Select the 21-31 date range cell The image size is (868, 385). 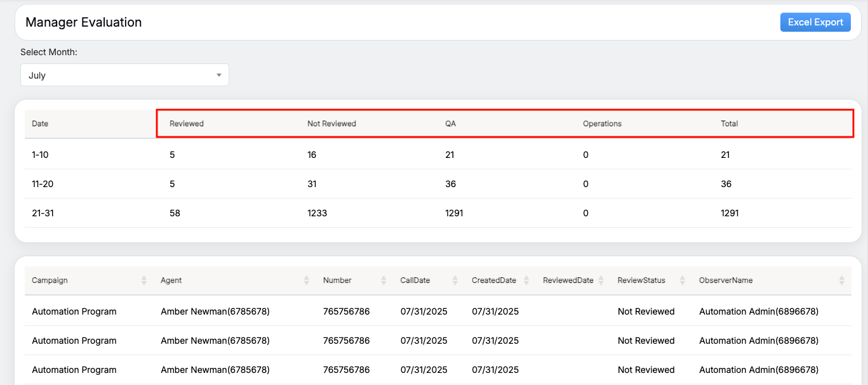click(42, 213)
